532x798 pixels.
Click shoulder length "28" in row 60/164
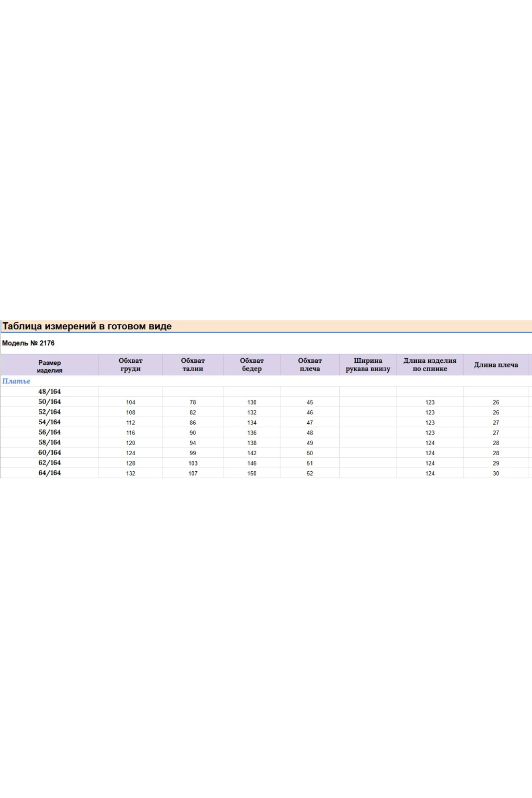click(x=496, y=453)
